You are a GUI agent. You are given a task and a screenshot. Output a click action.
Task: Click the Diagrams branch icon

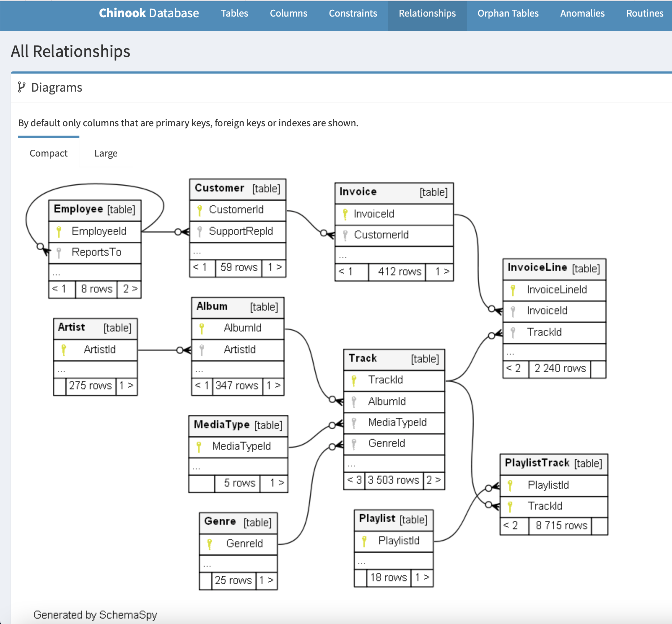point(22,87)
